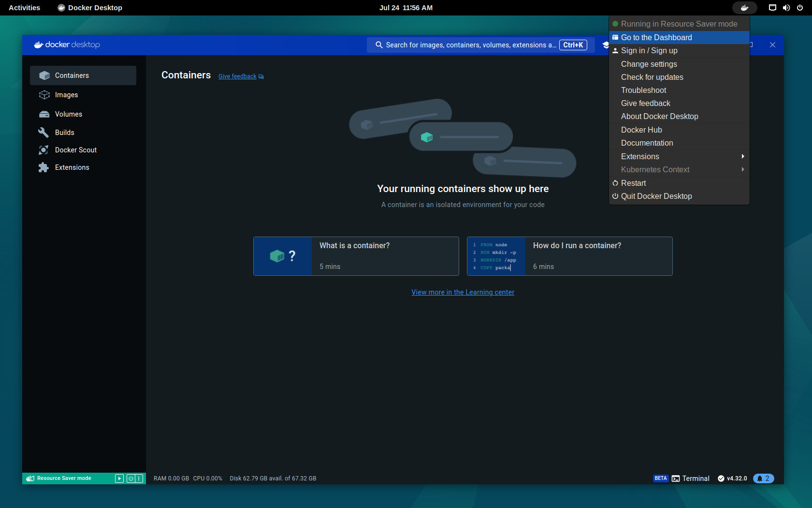Viewport: 812px width, 508px height.
Task: Focus the search images, containers, volumes field
Action: (x=481, y=45)
